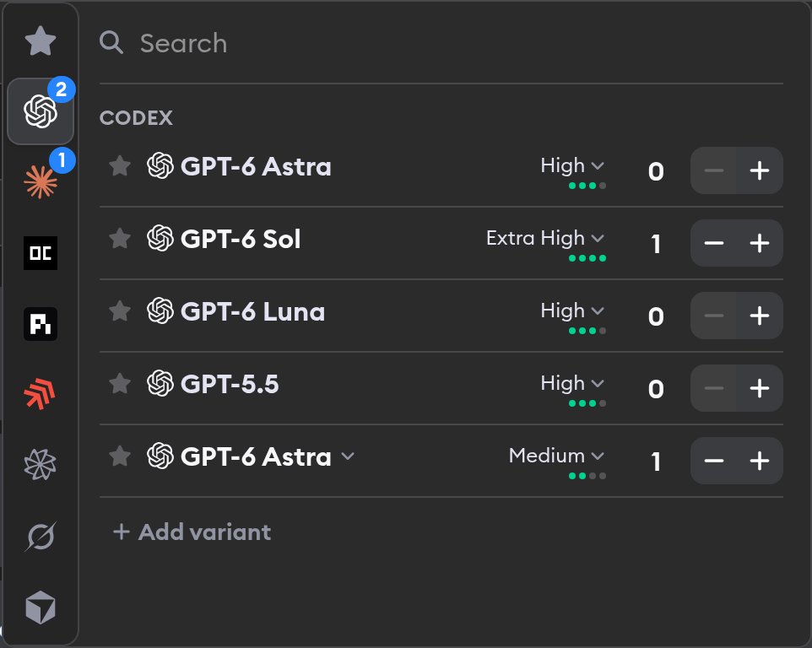Viewport: 812px width, 648px height.
Task: Decrease count for GPT-6 Sol
Action: (713, 243)
